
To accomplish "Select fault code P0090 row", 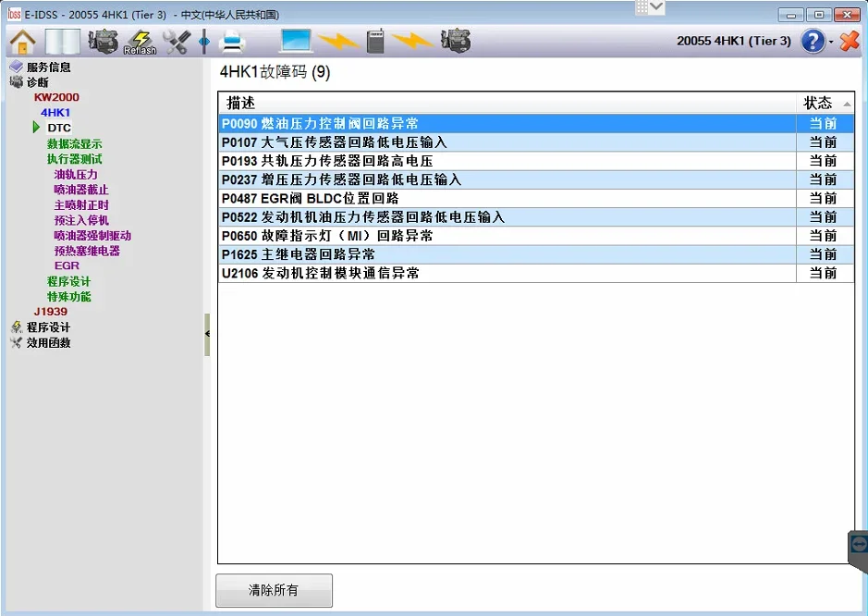I will click(536, 124).
